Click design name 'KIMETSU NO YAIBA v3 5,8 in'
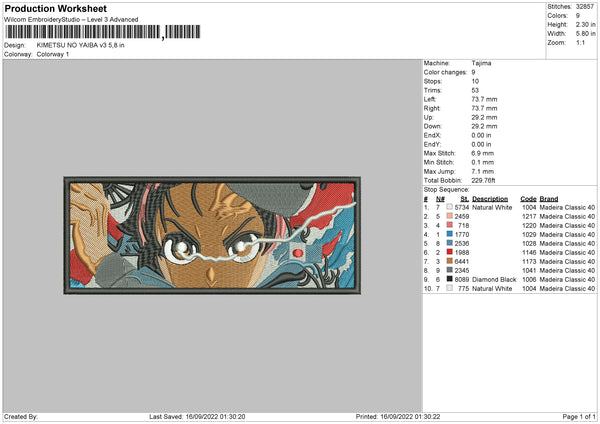Screen dimensions: 600x424 click(80, 45)
